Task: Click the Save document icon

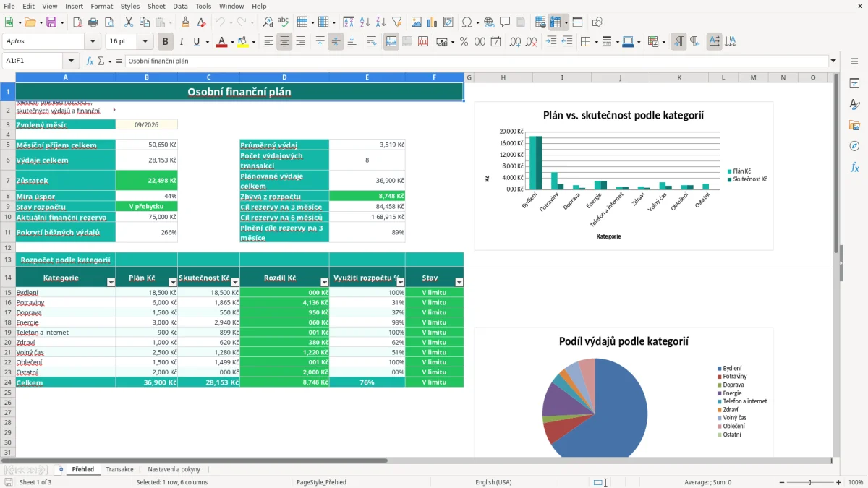Action: (51, 22)
